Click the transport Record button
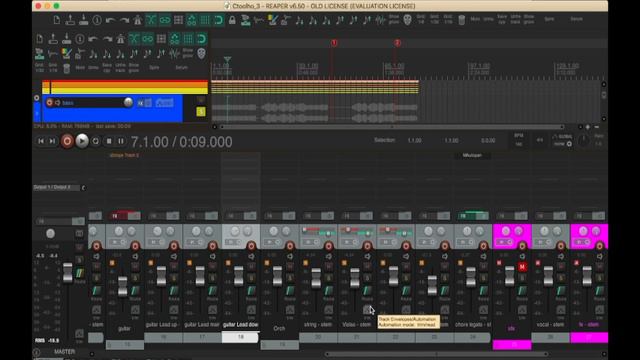Viewport: 640px width, 360px height. (x=67, y=141)
